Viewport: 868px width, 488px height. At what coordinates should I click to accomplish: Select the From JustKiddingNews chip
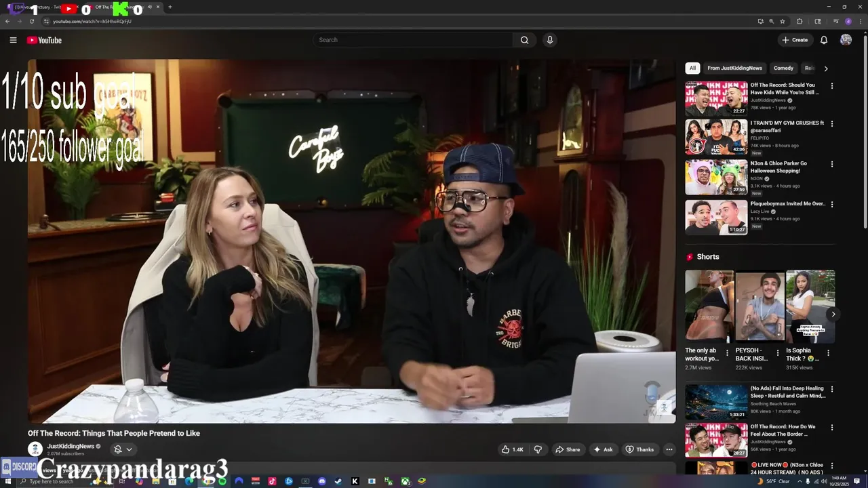click(x=734, y=68)
